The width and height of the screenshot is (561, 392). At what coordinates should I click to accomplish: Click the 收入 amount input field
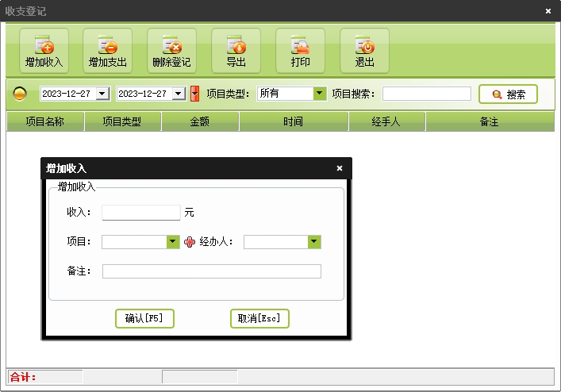coord(141,213)
